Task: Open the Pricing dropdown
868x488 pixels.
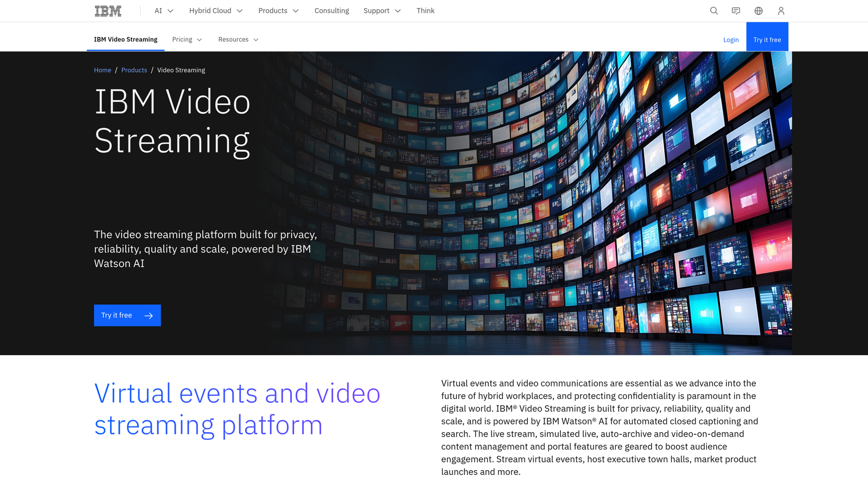Action: [187, 39]
